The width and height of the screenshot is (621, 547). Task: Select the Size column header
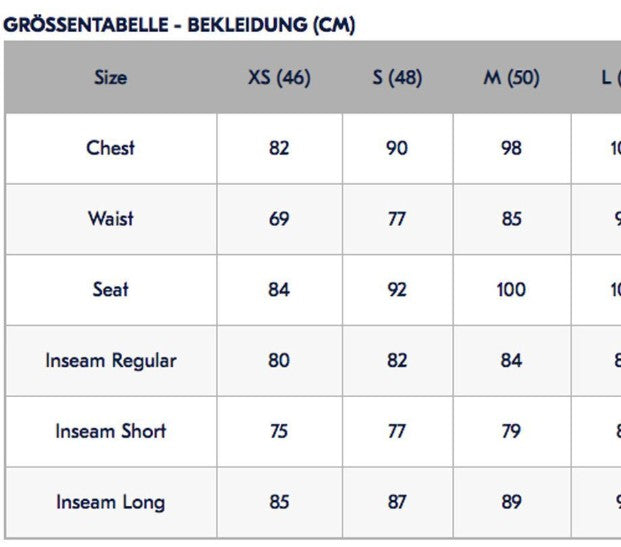click(x=110, y=77)
